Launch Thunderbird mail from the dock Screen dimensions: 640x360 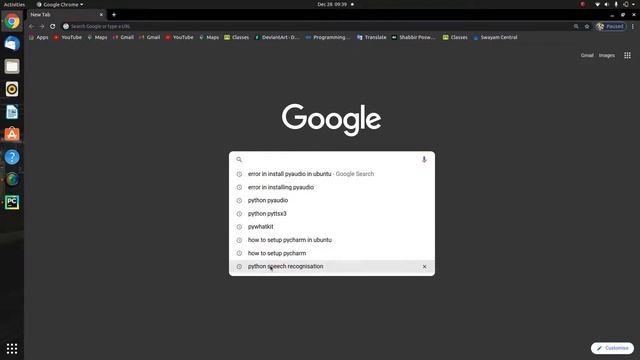tap(12, 44)
